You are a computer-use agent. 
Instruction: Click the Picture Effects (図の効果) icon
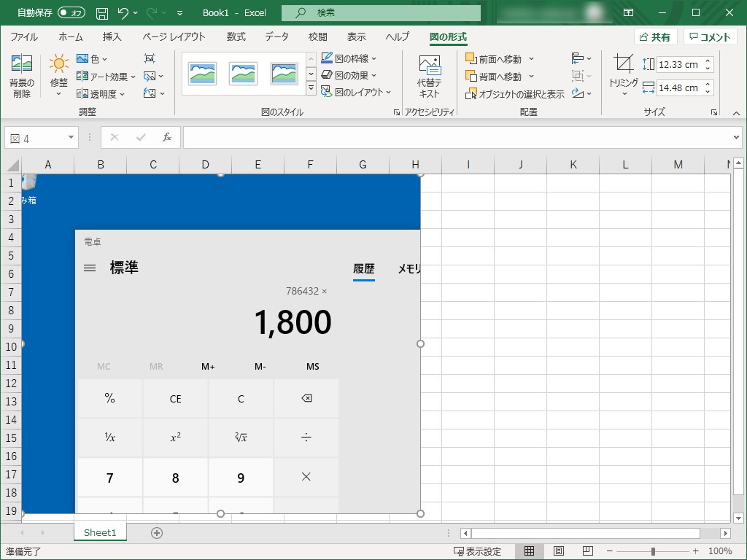click(327, 75)
